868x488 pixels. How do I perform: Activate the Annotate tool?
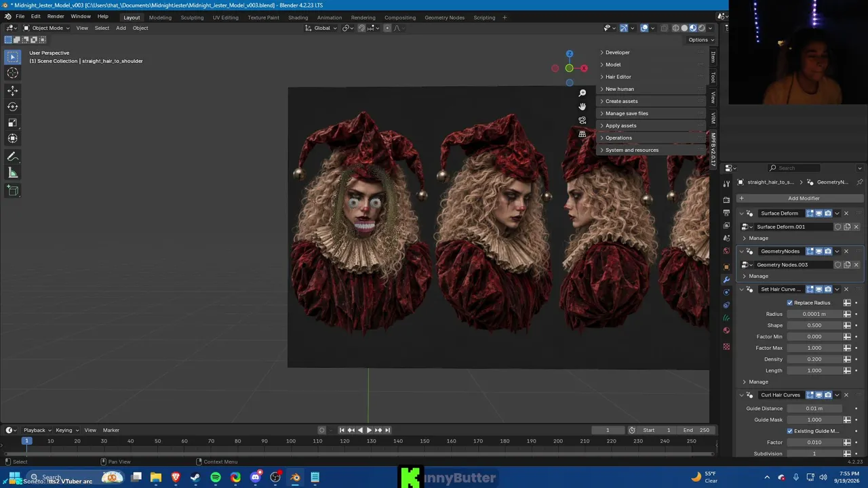[12, 157]
